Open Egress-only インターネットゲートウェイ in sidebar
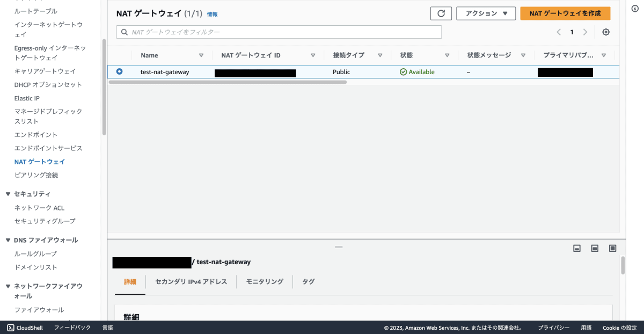 point(50,53)
